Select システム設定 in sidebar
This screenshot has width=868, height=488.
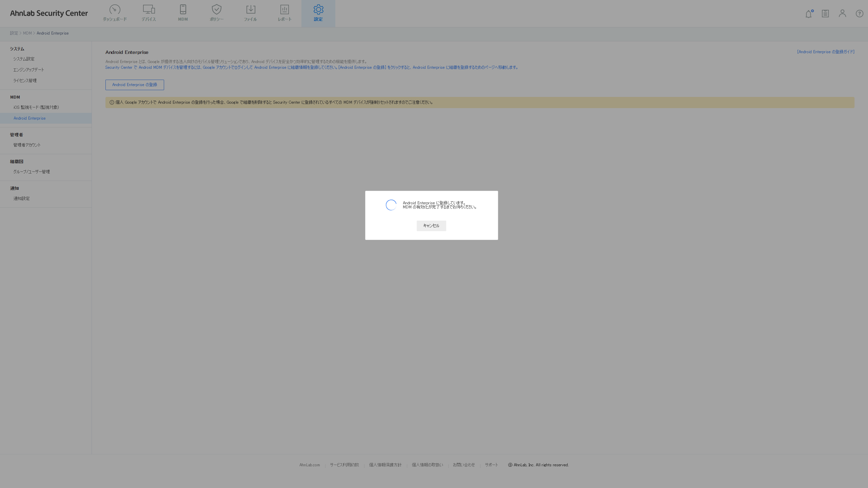(24, 59)
